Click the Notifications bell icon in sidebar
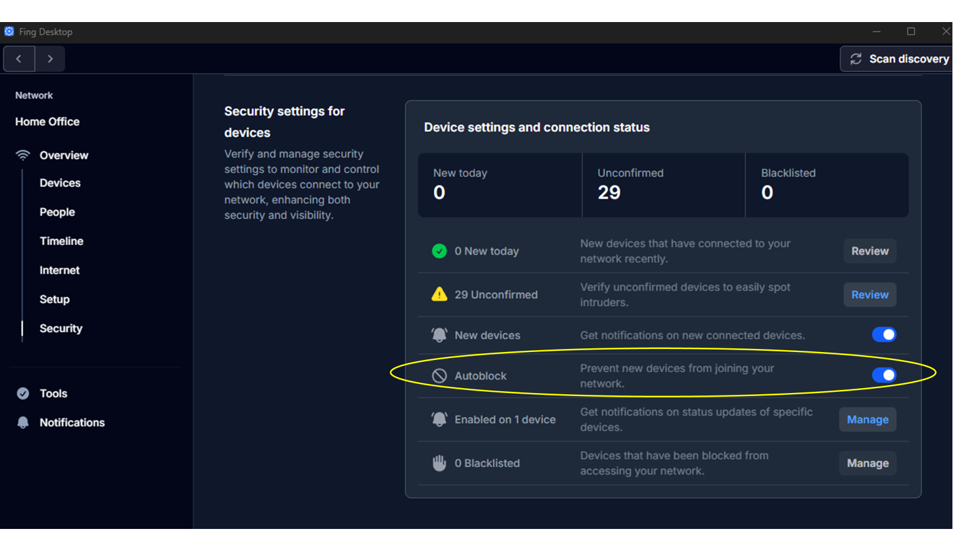 coord(23,422)
